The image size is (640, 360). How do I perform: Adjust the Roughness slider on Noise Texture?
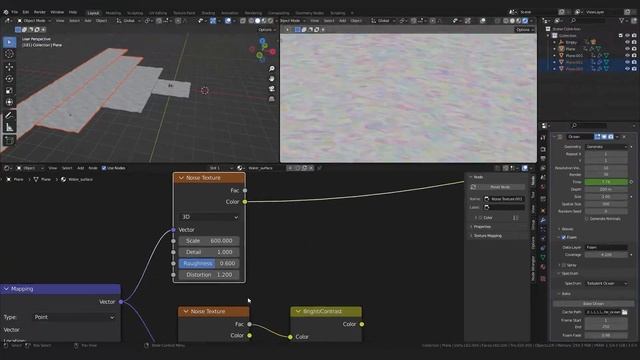[209, 263]
